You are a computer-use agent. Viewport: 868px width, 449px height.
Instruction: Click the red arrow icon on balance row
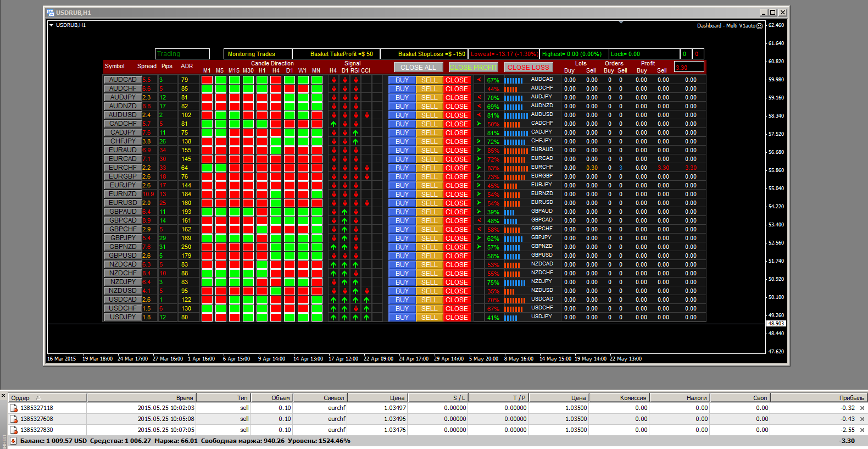[x=14, y=441]
